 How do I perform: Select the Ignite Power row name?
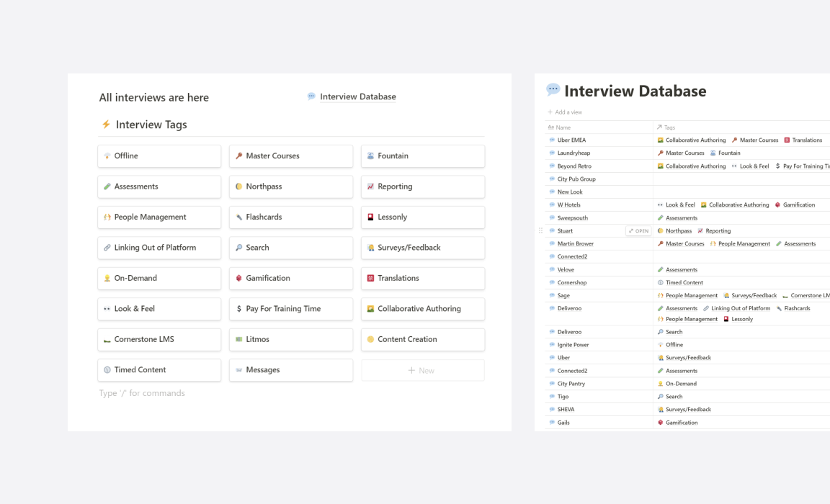pos(574,345)
